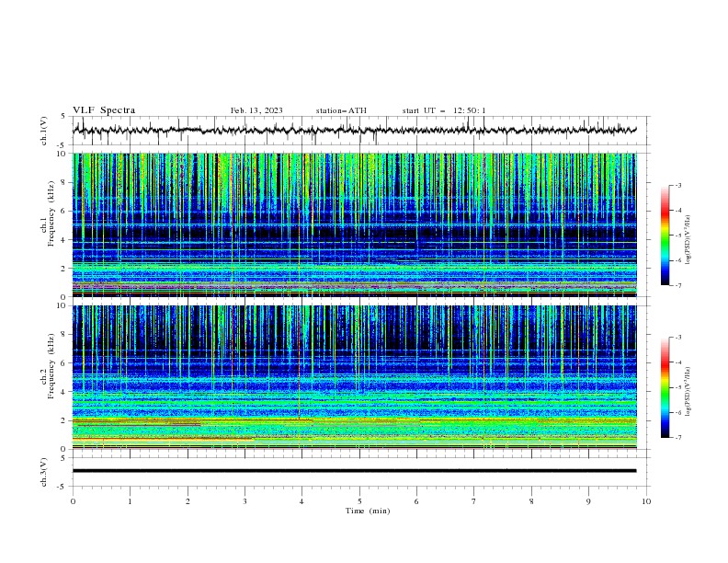Click time axis tick label '5'
Image resolution: width=728 pixels, height=563 pixels.
click(359, 501)
